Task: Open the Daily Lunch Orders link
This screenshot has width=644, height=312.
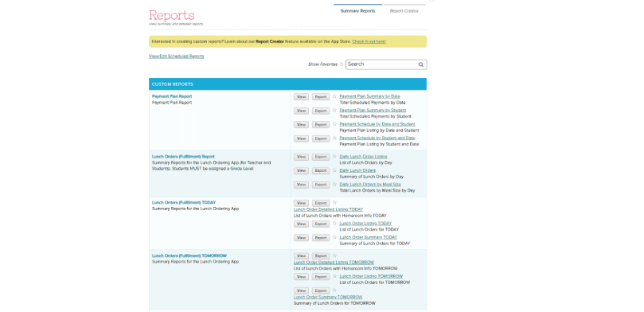Action: click(x=357, y=170)
